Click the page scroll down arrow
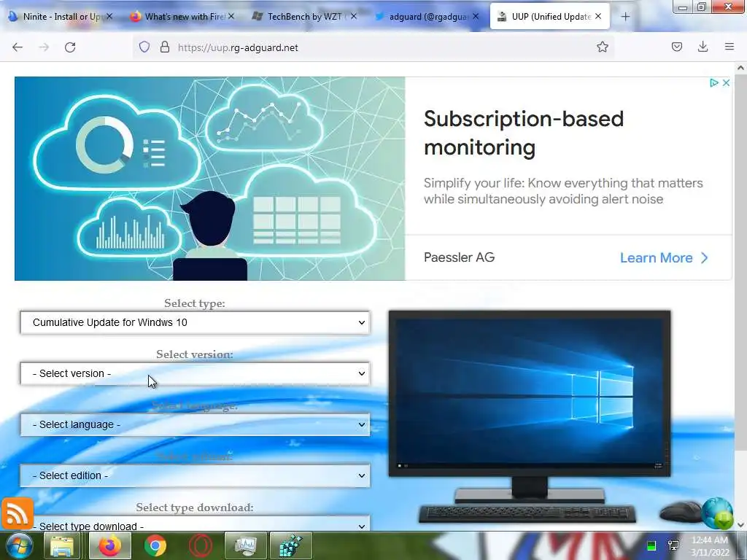 tap(741, 525)
